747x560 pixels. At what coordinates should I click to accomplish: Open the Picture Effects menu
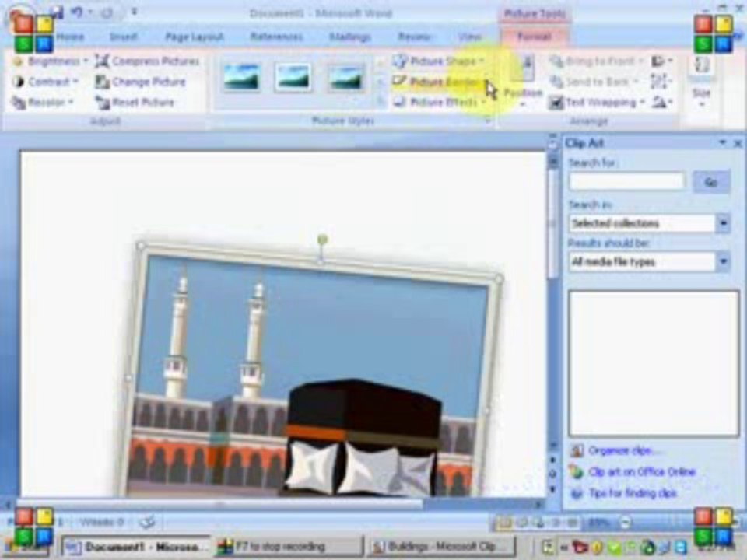[x=438, y=103]
